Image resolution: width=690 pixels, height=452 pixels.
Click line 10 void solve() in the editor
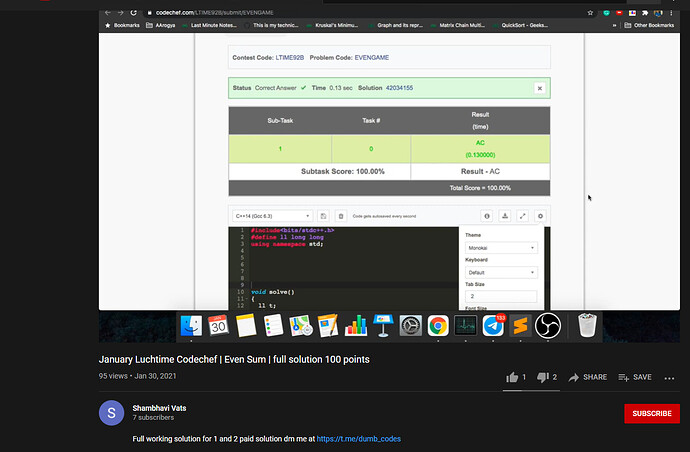(272, 292)
